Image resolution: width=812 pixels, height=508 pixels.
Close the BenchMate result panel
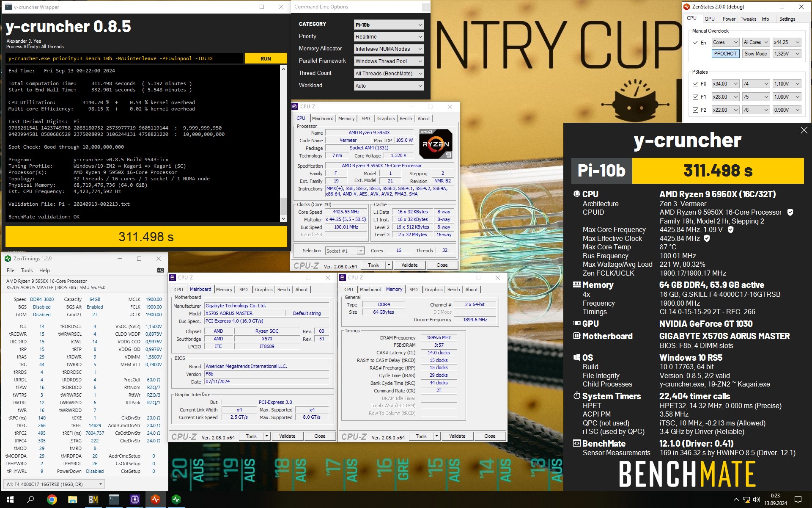(x=804, y=130)
